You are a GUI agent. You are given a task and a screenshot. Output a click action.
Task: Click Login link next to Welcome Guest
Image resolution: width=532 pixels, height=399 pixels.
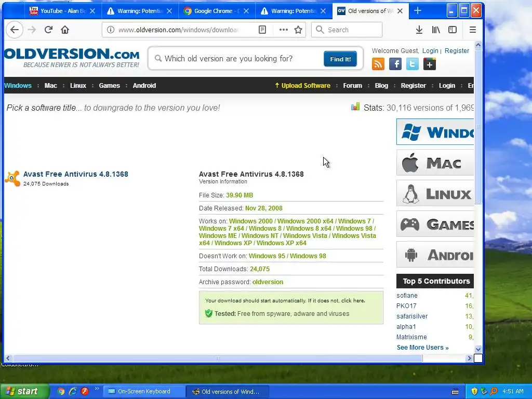(x=430, y=50)
